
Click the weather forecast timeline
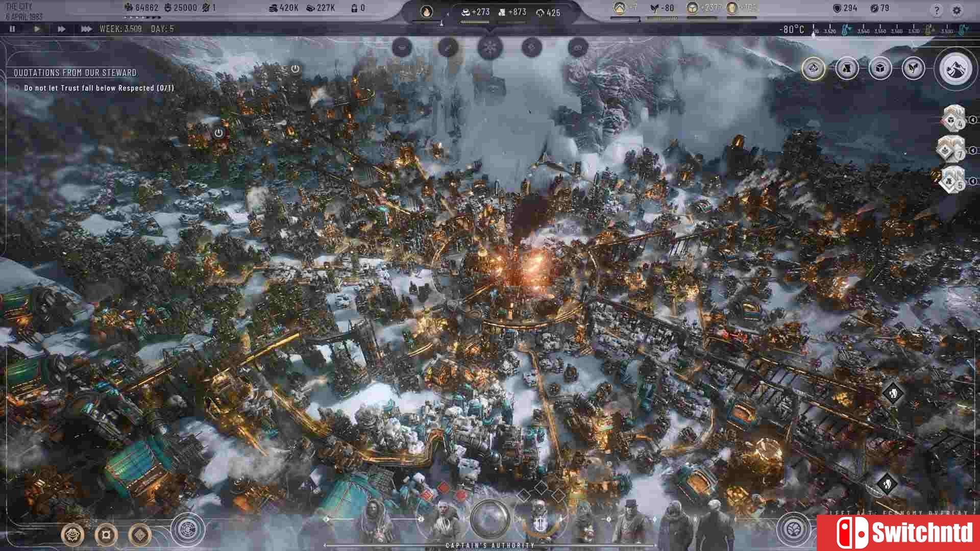pyautogui.click(x=891, y=30)
